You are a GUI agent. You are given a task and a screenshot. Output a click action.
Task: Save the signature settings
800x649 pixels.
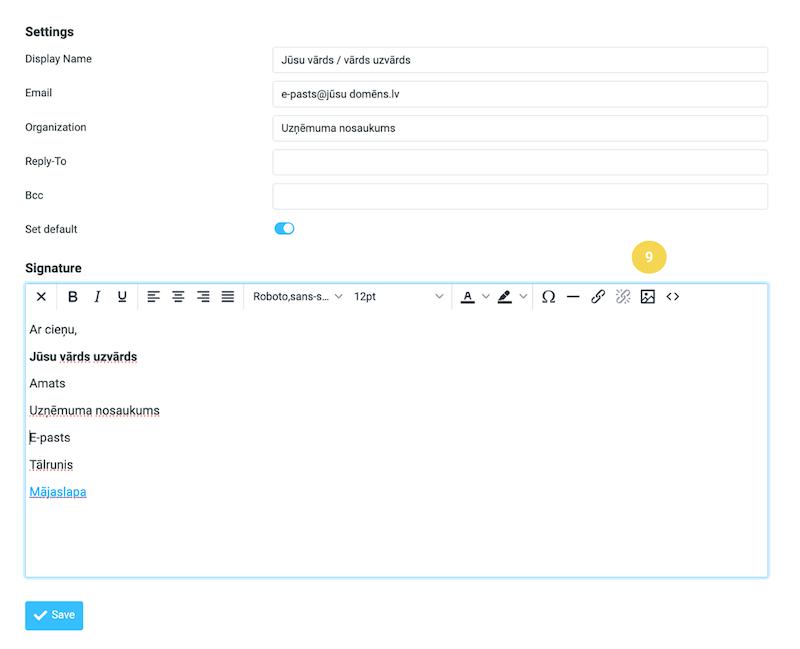click(54, 616)
